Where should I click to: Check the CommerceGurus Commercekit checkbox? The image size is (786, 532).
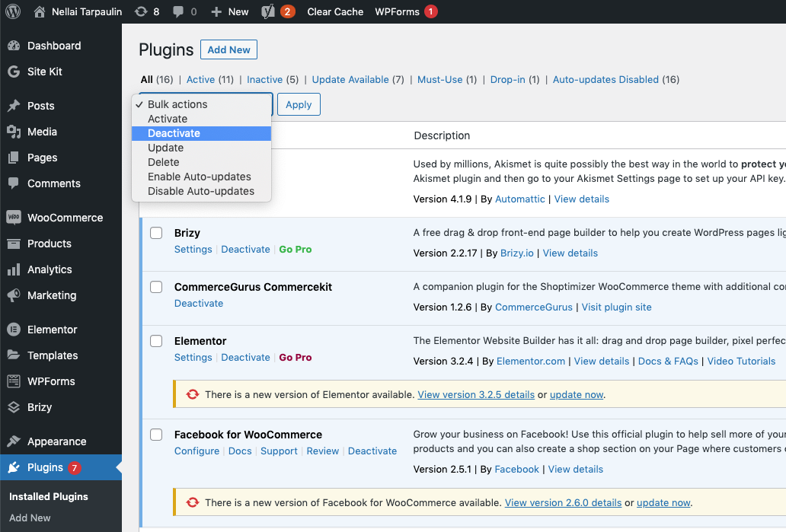click(156, 287)
